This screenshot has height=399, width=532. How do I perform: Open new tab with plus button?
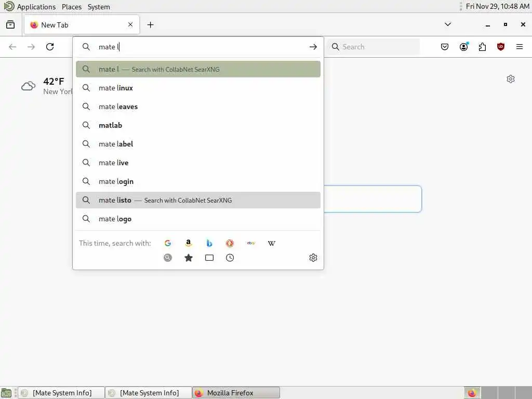(x=150, y=25)
